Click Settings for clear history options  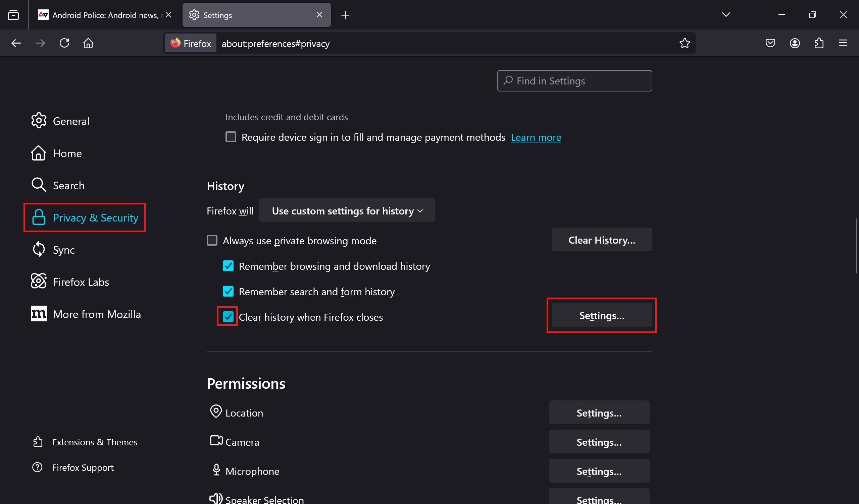(x=601, y=315)
